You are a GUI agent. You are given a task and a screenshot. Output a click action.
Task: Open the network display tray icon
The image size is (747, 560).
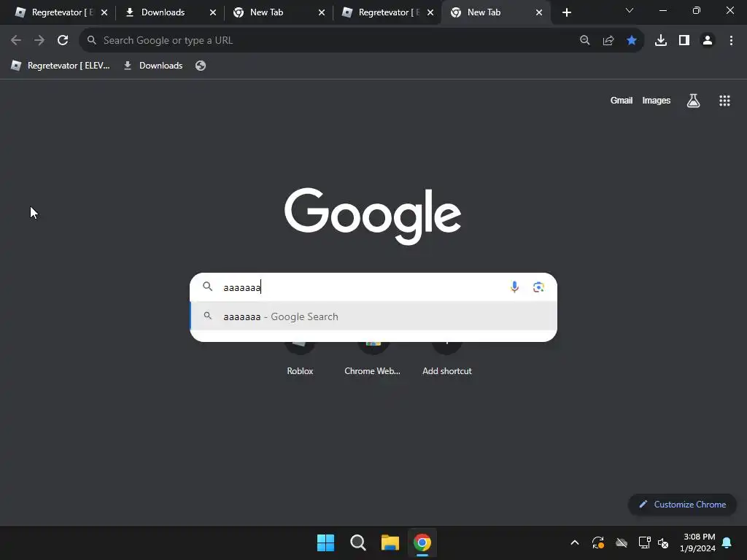click(x=644, y=542)
